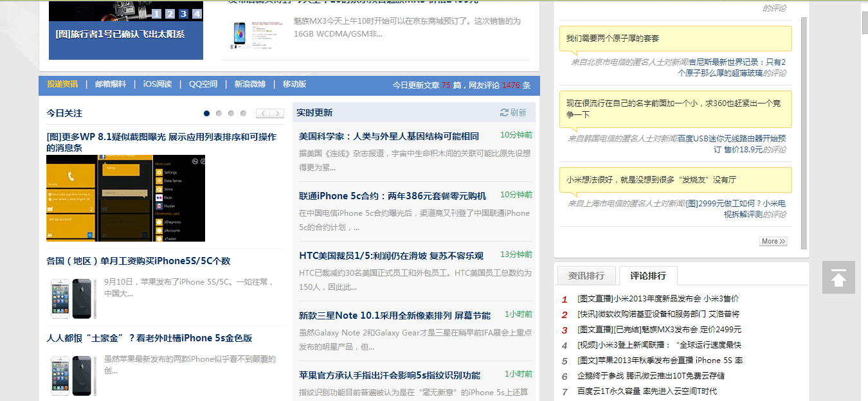868x401 pixels.
Task: Select the third carousel dot in 今日关注
Action: (x=231, y=113)
